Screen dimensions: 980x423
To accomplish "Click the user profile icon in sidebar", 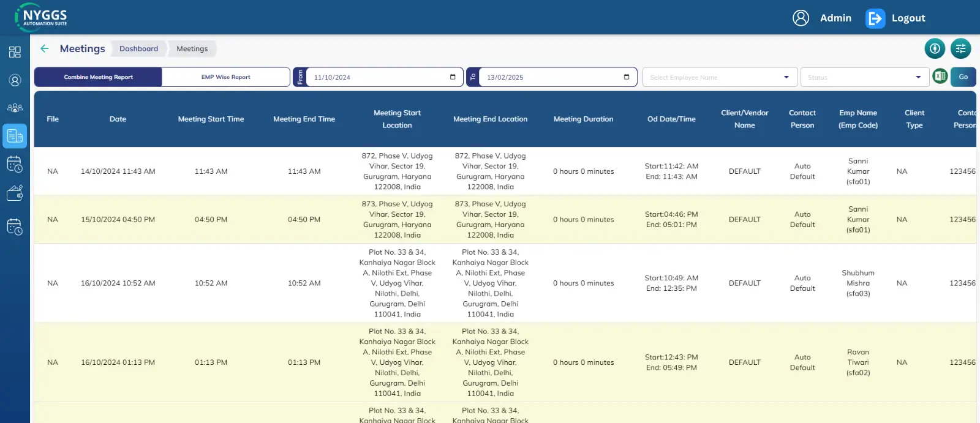I will [x=15, y=80].
